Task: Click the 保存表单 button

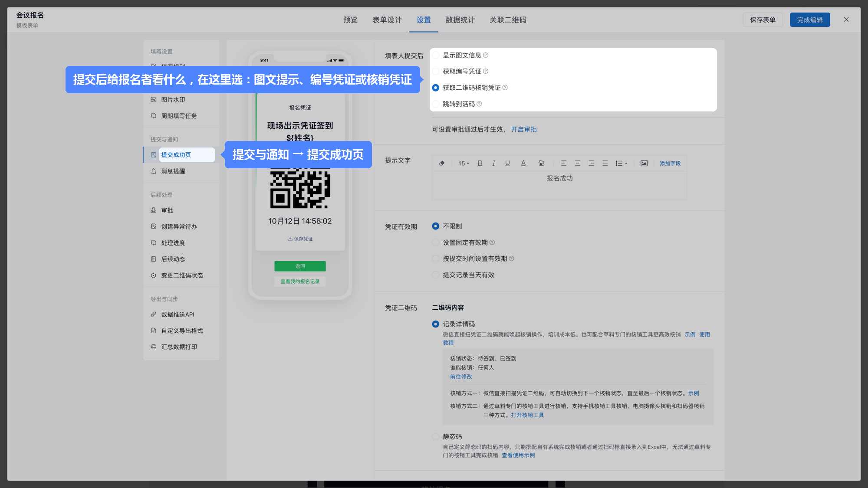Action: (x=763, y=20)
